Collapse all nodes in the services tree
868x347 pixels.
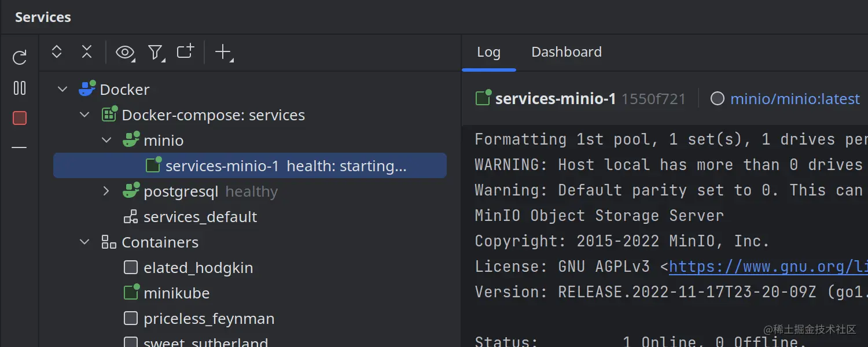(86, 52)
